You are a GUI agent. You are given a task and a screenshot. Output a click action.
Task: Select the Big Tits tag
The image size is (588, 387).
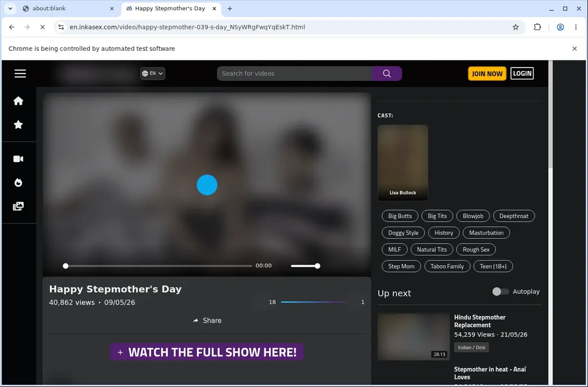pos(437,216)
